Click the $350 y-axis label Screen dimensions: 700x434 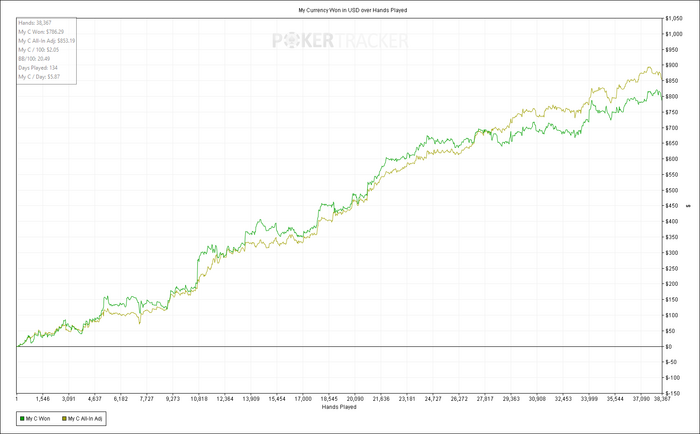pos(671,237)
